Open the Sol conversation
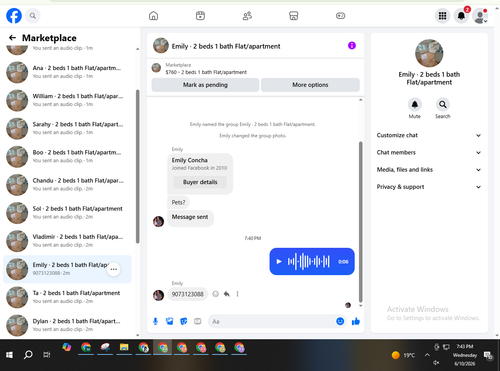 67,213
